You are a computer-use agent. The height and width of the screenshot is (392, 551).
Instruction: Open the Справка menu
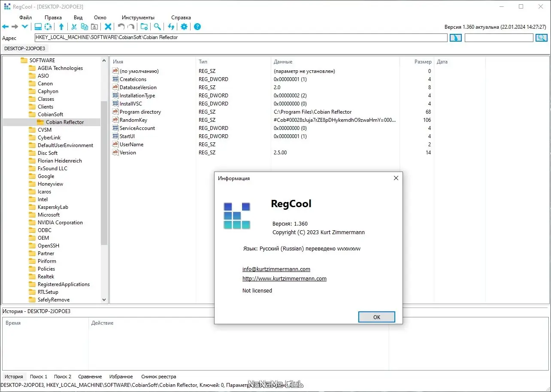[181, 18]
